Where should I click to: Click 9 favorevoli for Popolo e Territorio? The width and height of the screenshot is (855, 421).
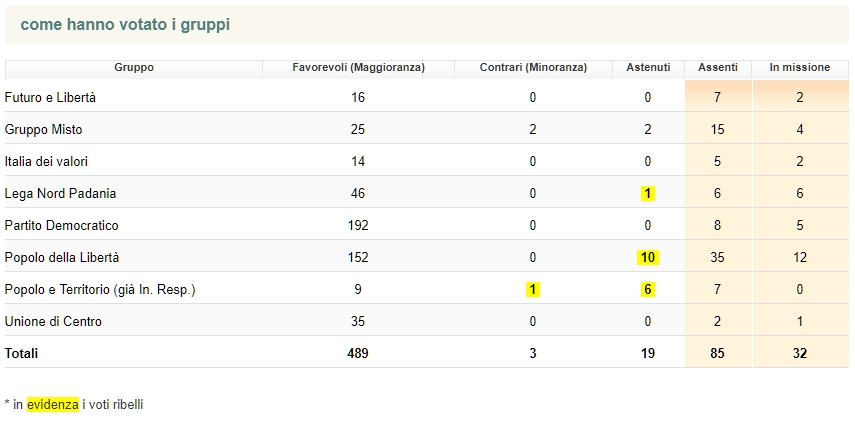(358, 290)
